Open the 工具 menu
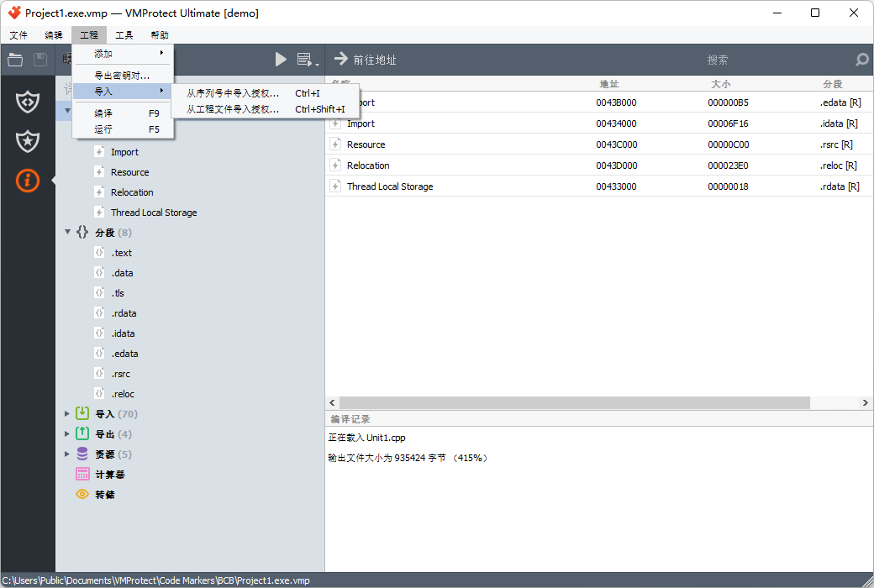 (124, 35)
